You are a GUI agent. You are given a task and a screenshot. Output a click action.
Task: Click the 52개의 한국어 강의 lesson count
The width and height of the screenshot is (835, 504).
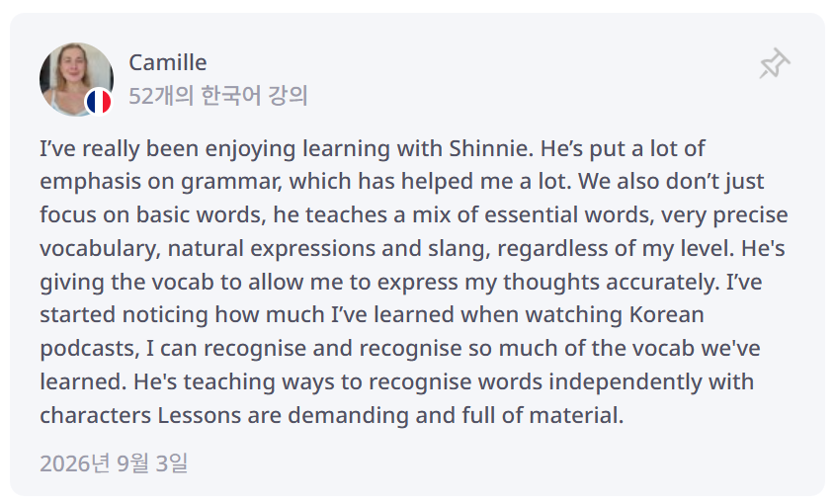click(x=218, y=96)
